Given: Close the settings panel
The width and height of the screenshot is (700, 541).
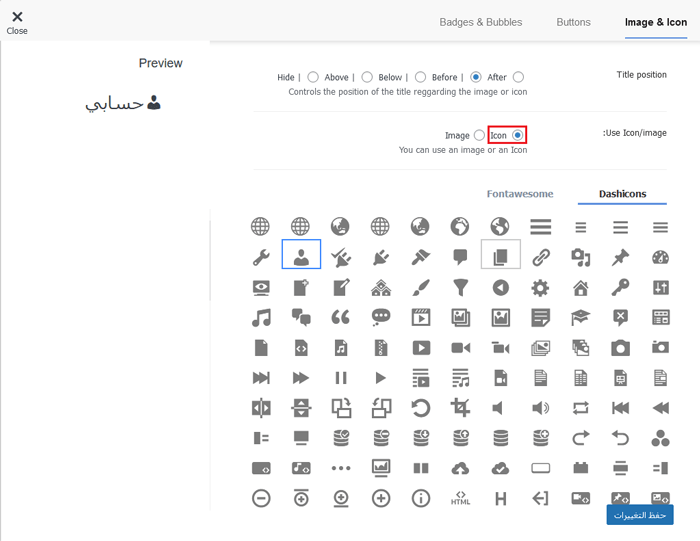Looking at the screenshot, I should [x=17, y=22].
